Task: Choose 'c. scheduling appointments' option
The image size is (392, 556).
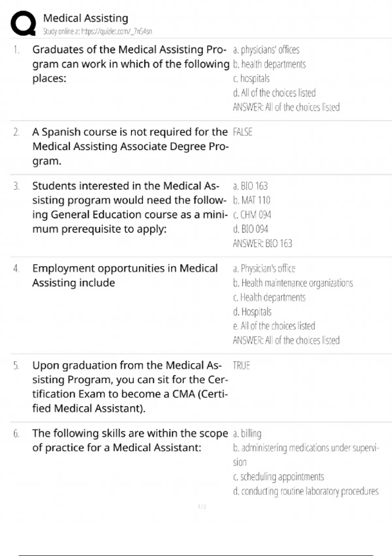Action: pos(278,477)
